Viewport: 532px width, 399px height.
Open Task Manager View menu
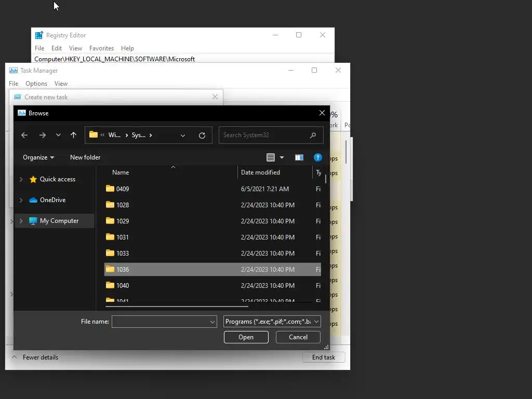pyautogui.click(x=61, y=84)
